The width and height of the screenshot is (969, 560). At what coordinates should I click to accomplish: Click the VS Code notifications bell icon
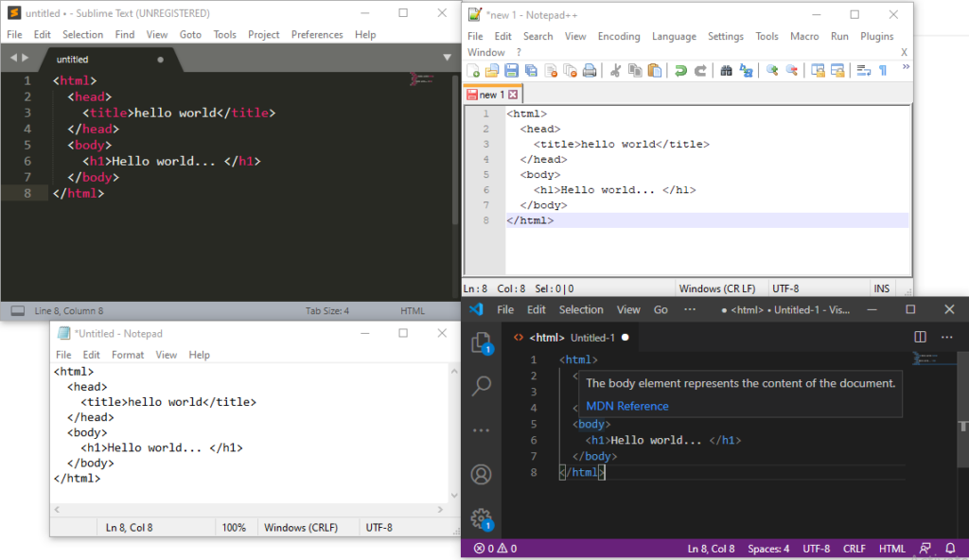(x=950, y=549)
